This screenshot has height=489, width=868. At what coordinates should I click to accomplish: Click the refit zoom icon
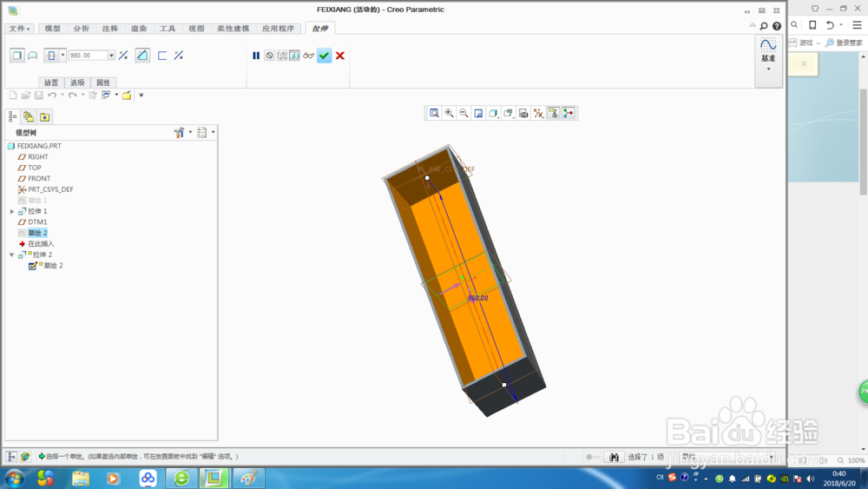435,114
